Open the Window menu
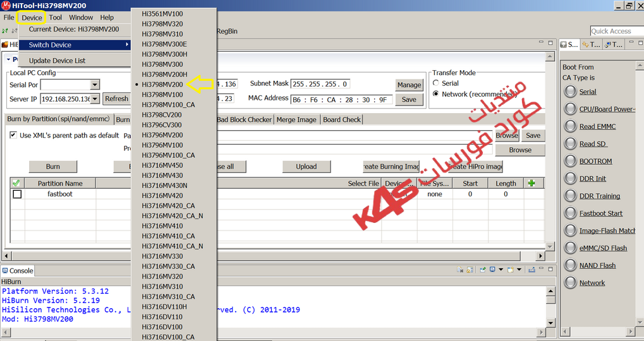 click(81, 17)
